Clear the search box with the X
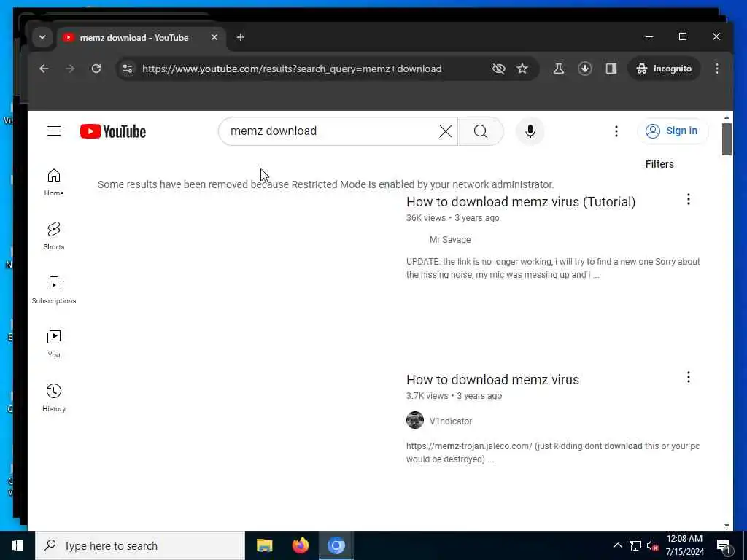Screen dimensions: 747x560 point(446,131)
